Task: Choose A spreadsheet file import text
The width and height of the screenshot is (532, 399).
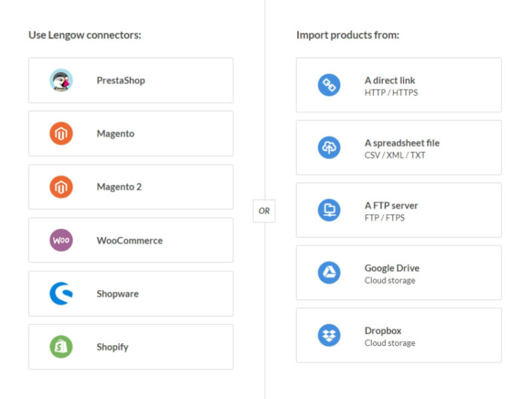Action: coord(402,143)
